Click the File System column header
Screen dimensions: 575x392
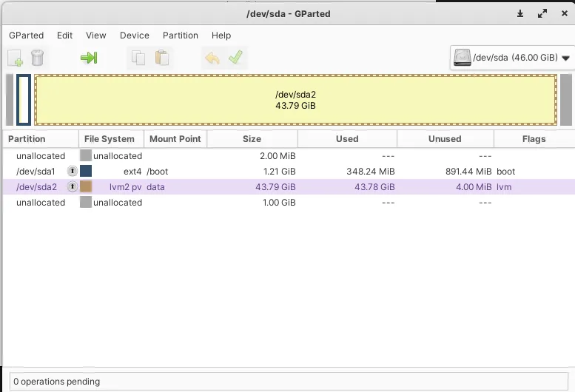(110, 138)
